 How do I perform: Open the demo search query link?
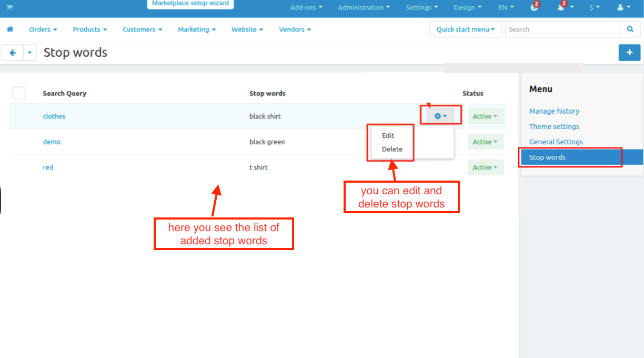click(52, 142)
